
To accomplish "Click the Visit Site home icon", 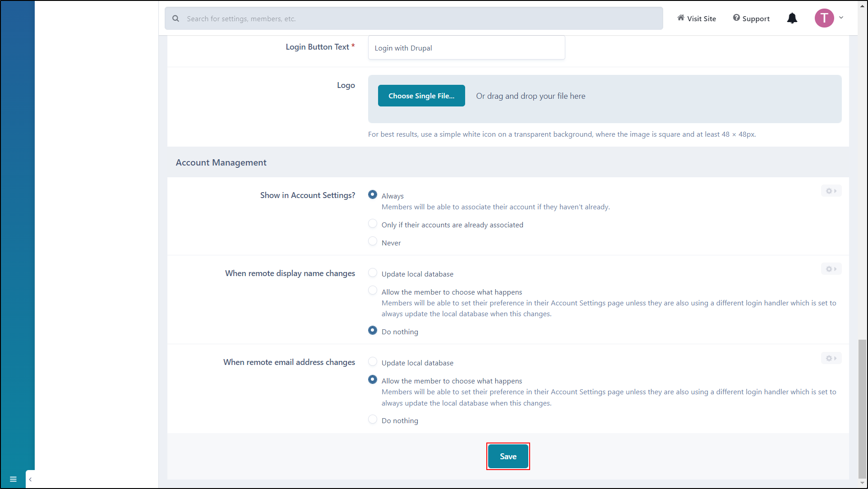I will 681,18.
